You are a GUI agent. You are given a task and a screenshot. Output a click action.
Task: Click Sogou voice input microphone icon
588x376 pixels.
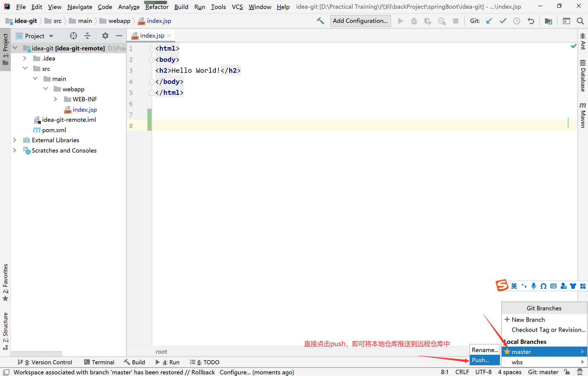click(534, 286)
